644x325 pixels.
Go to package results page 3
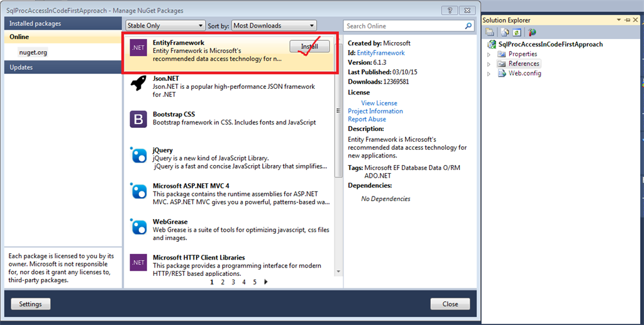point(233,282)
